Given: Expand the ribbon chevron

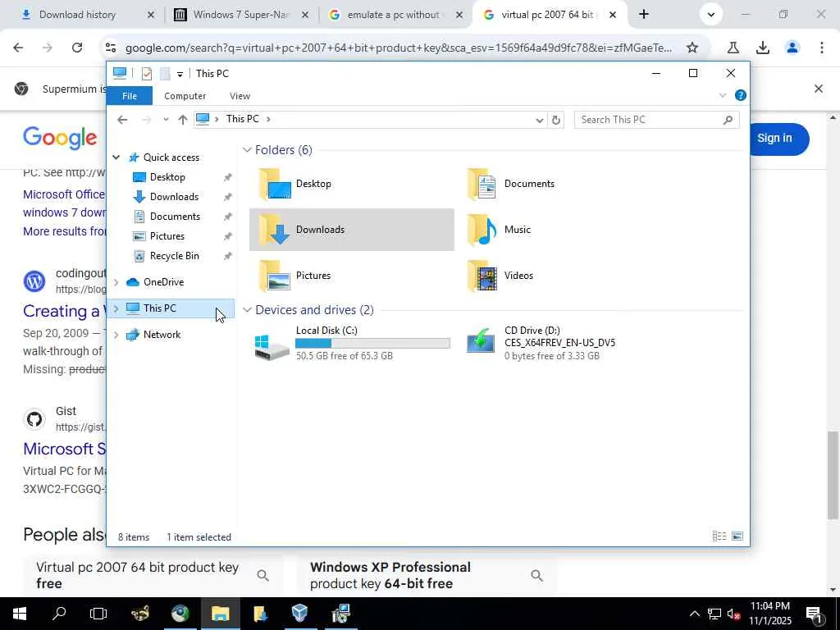Looking at the screenshot, I should (722, 95).
